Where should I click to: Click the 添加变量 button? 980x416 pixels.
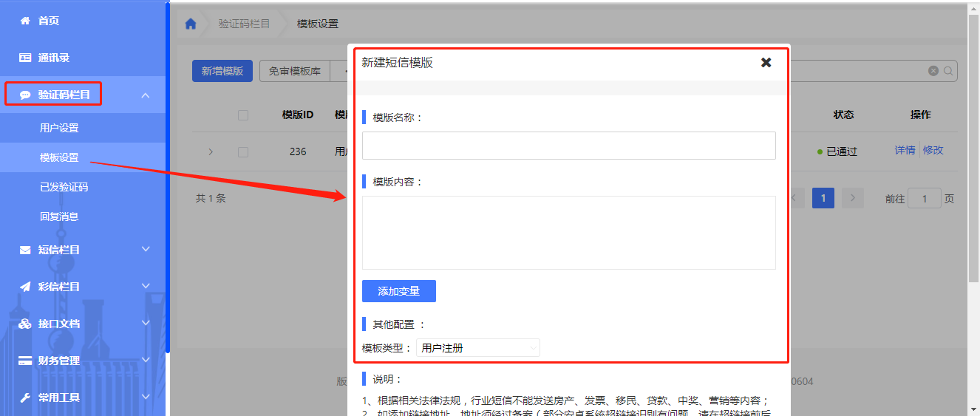(x=398, y=291)
